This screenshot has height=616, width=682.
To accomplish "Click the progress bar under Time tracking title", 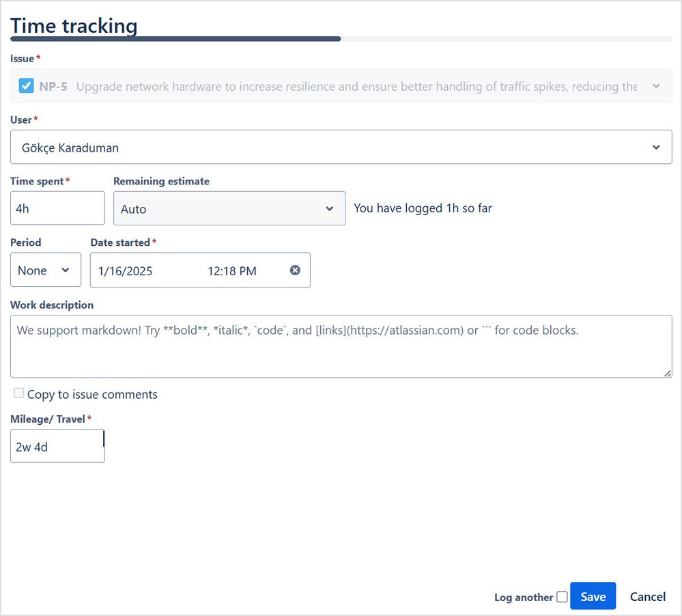I will (341, 39).
